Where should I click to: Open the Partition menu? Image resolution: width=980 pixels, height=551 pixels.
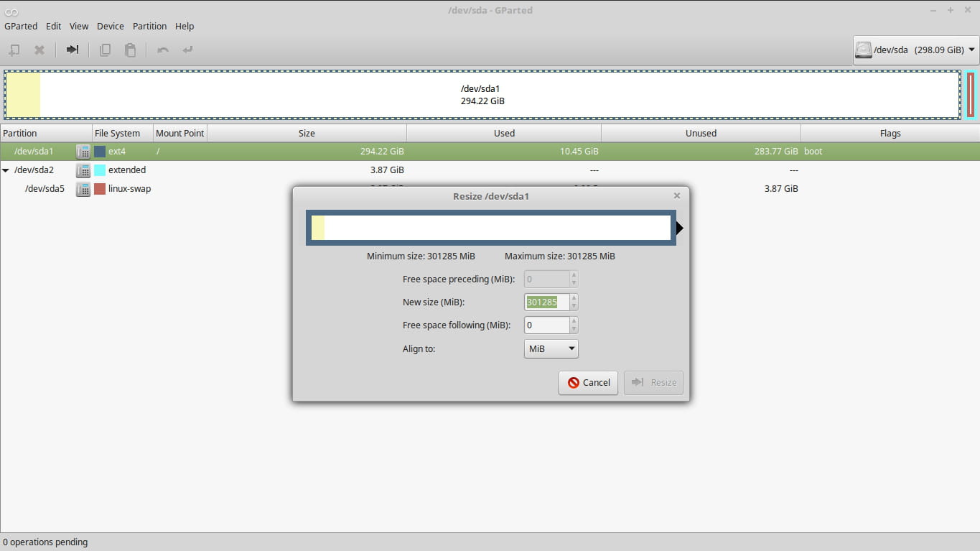[149, 26]
